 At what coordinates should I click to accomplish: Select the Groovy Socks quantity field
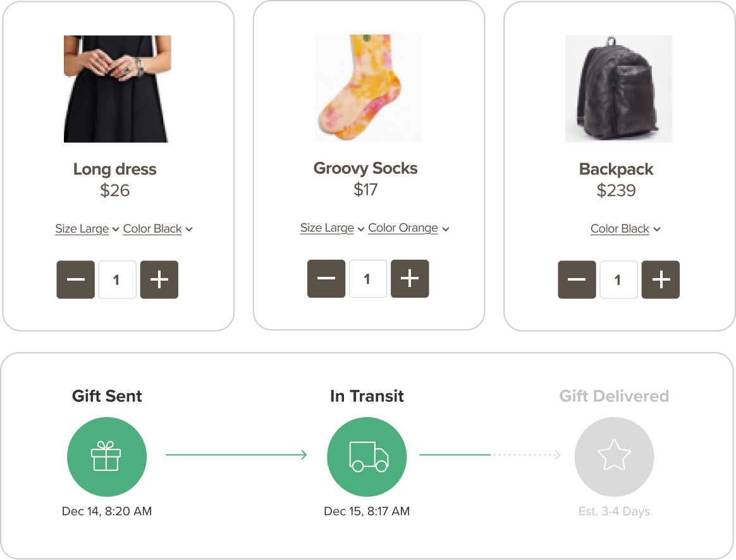(x=368, y=279)
